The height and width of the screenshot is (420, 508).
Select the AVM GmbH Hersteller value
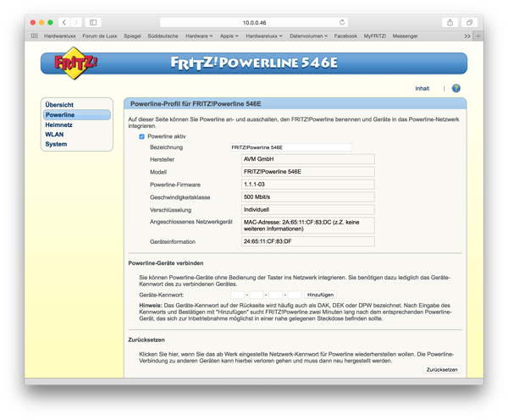[308, 159]
